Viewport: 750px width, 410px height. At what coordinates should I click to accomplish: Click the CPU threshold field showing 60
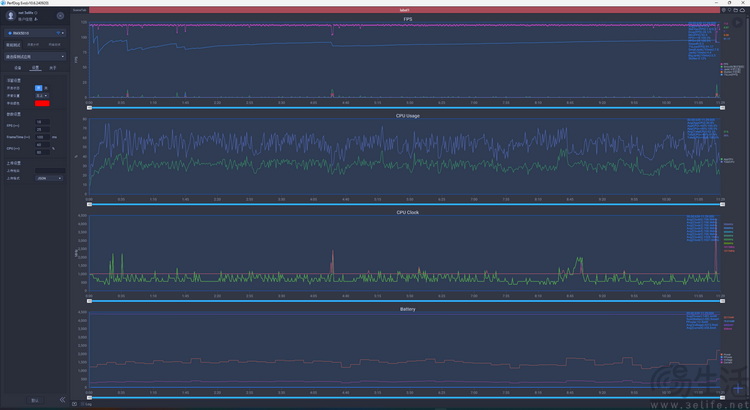point(42,144)
